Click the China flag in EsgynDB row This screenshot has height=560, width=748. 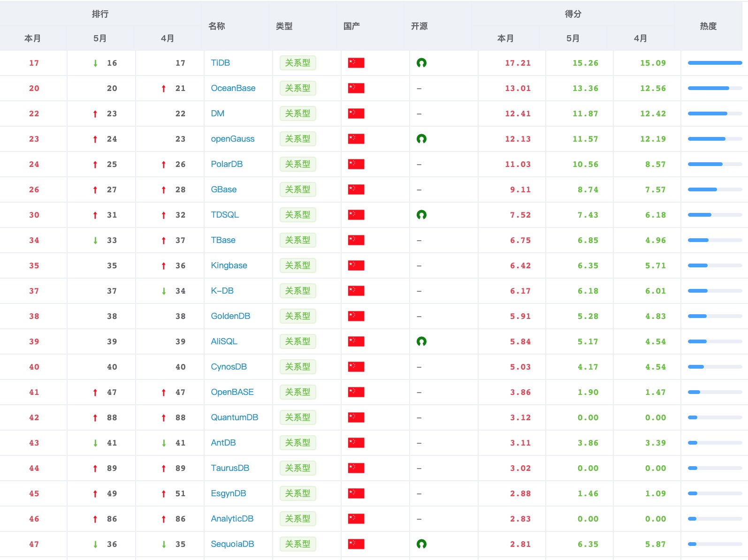pos(356,493)
